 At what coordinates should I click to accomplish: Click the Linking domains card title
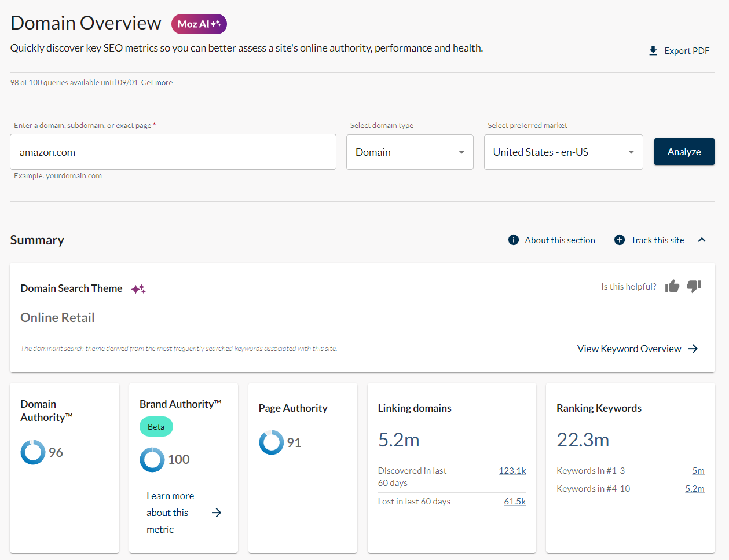[415, 408]
